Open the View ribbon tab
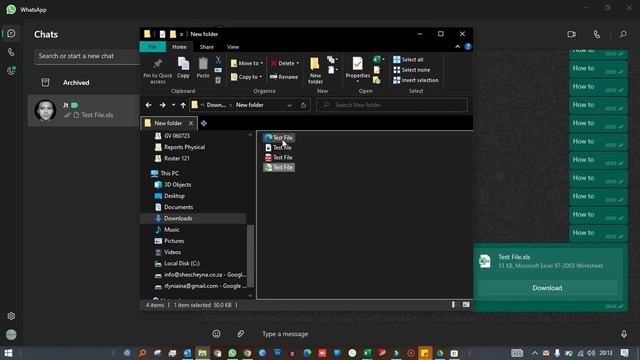The width and height of the screenshot is (640, 360). [x=233, y=47]
